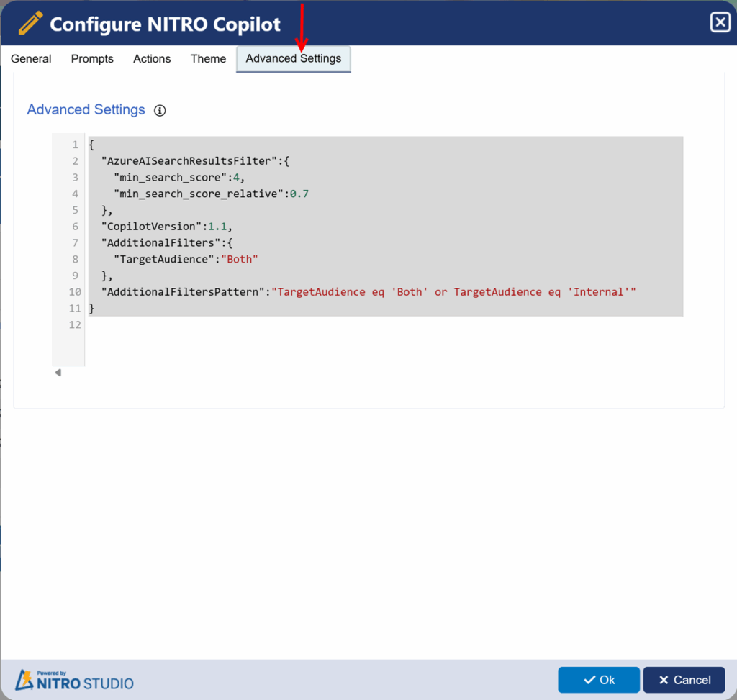737x700 pixels.
Task: Click the Cancel button
Action: [x=684, y=680]
